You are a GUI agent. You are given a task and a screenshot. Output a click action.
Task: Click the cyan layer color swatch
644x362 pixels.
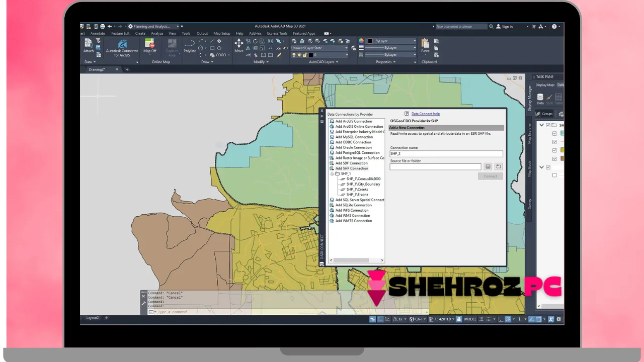[x=562, y=133]
